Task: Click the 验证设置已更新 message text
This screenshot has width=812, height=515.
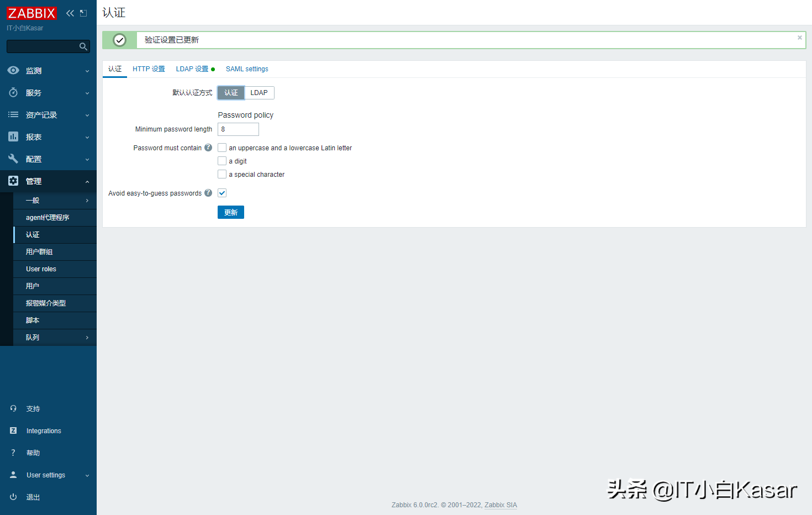Action: coord(172,40)
